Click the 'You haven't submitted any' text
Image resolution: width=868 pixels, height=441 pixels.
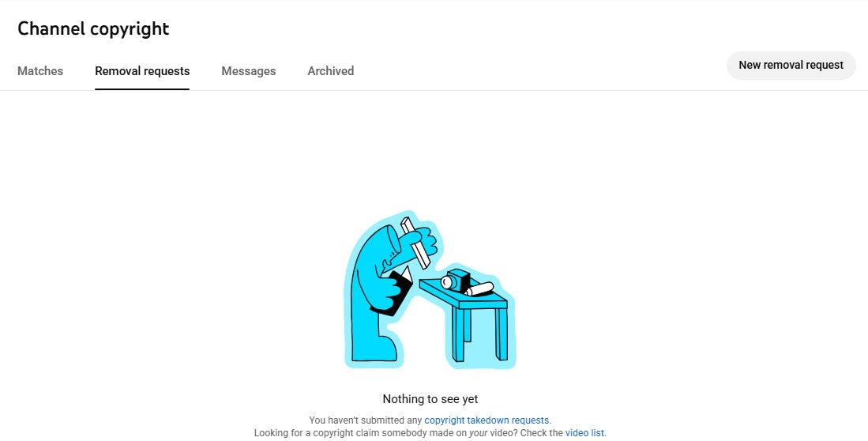[366, 420]
